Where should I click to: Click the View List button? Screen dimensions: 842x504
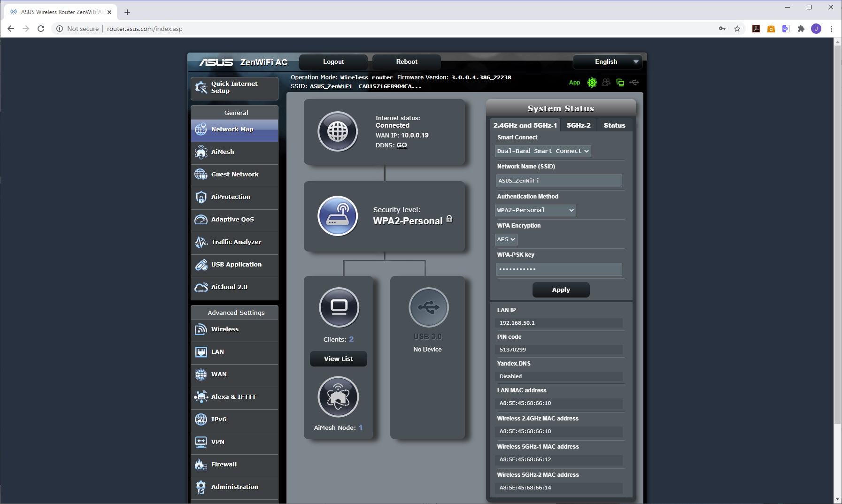338,359
